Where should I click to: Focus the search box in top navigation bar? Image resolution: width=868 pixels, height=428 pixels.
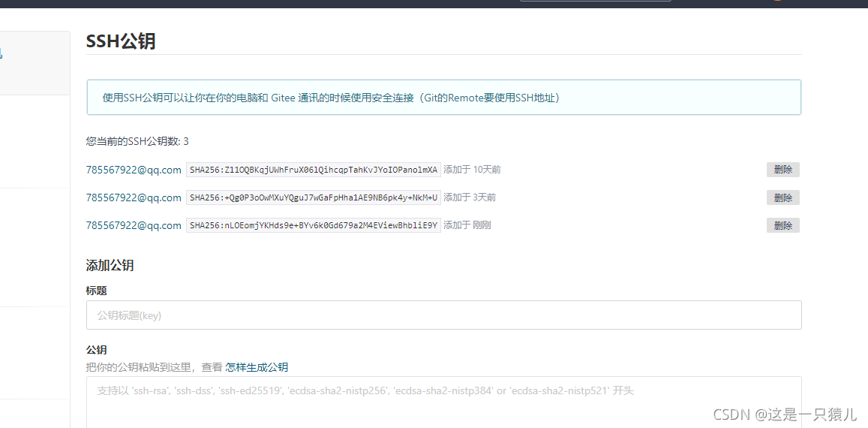click(x=595, y=0)
